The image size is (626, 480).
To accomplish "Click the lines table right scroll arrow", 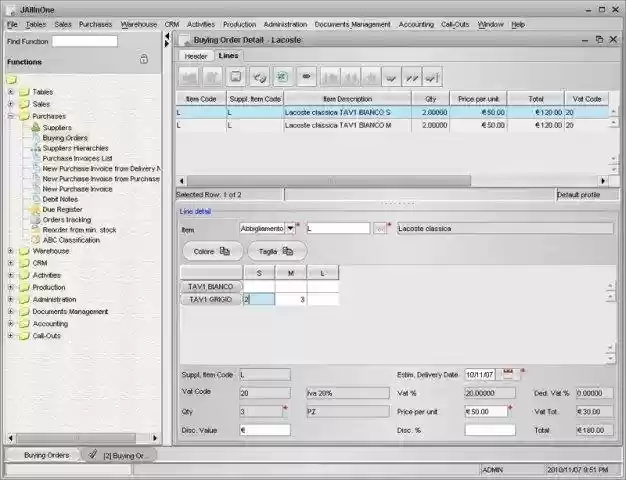I will 603,181.
